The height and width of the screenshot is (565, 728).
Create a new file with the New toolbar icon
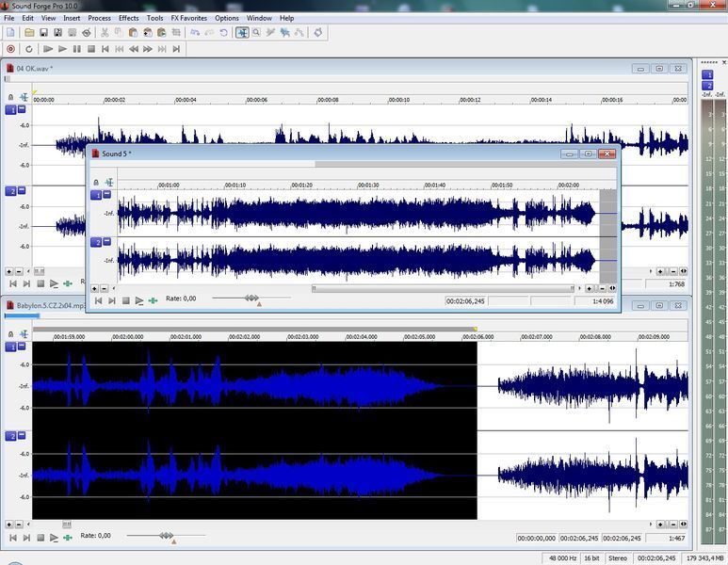[10, 33]
